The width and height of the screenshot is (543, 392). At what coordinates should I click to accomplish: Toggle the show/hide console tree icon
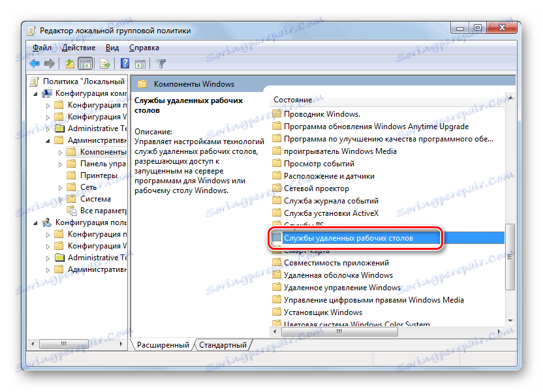pyautogui.click(x=85, y=64)
